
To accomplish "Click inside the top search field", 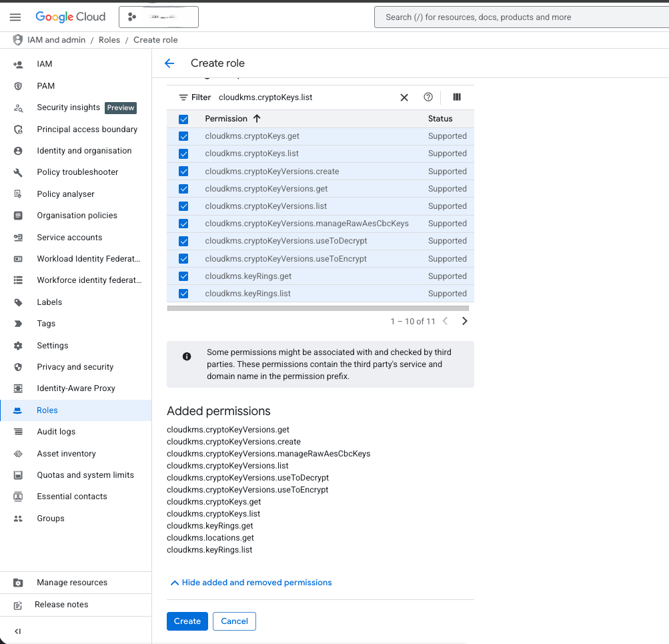I will 520,17.
